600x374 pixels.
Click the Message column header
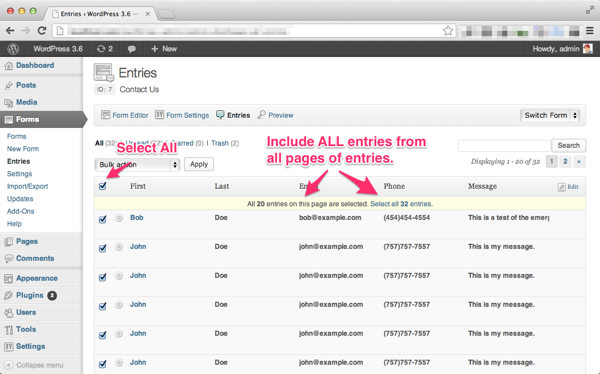(482, 186)
